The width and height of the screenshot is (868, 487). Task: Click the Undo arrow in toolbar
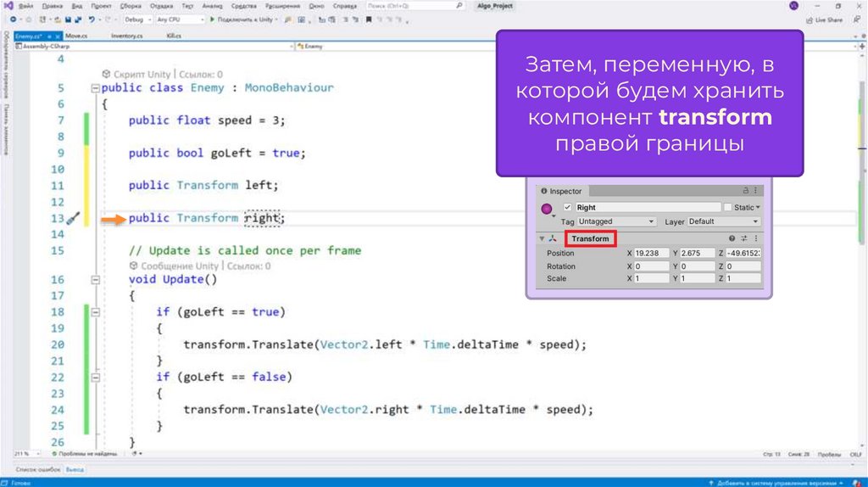(x=91, y=19)
